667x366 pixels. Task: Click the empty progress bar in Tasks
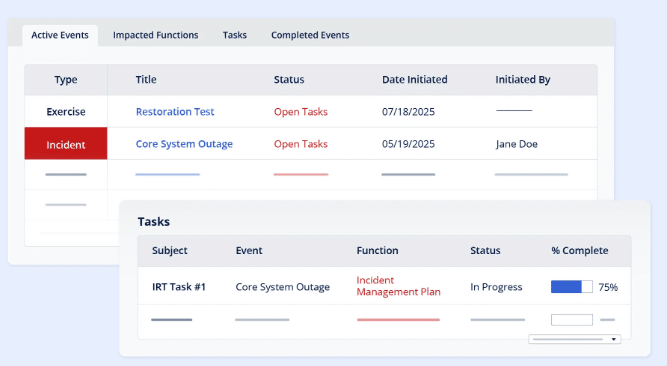pyautogui.click(x=572, y=320)
